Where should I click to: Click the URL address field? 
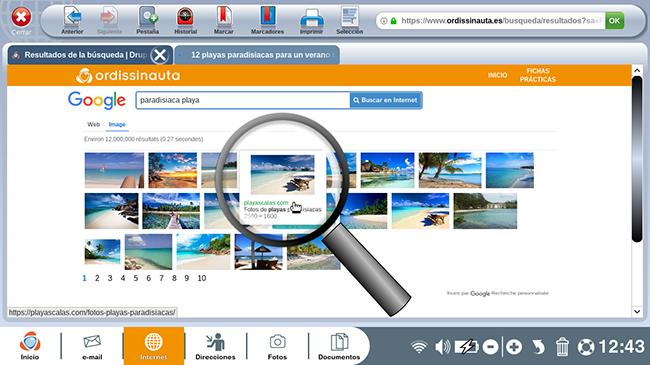point(502,20)
